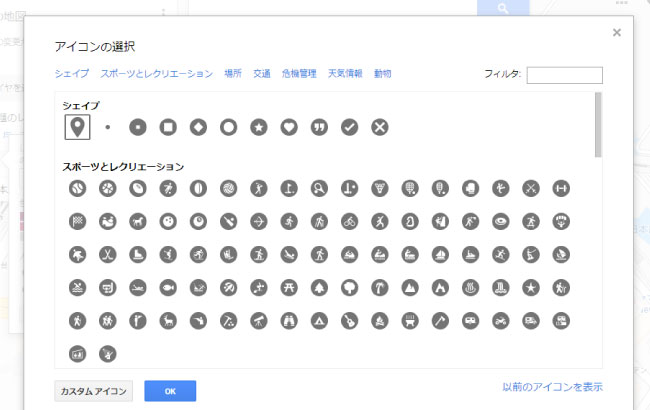Go to the 交通 category
650x410 pixels.
[x=262, y=74]
